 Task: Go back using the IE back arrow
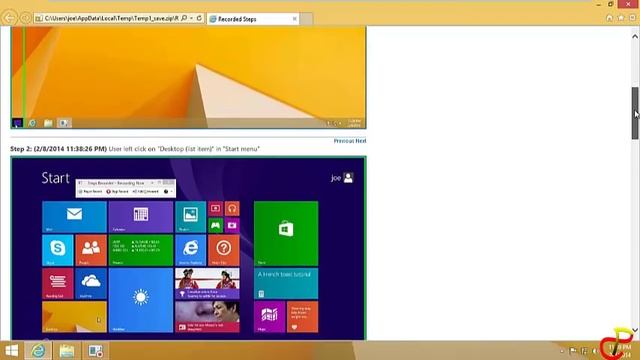(x=9, y=18)
